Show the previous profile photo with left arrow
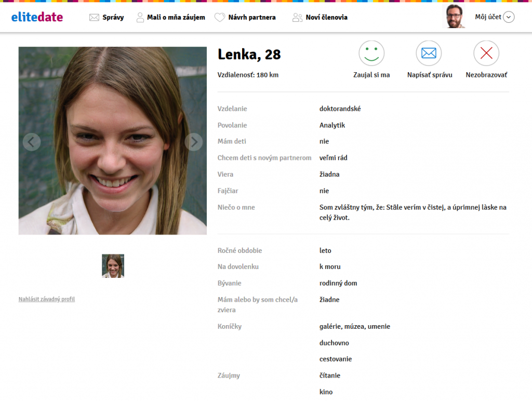The height and width of the screenshot is (401, 532). 32,142
